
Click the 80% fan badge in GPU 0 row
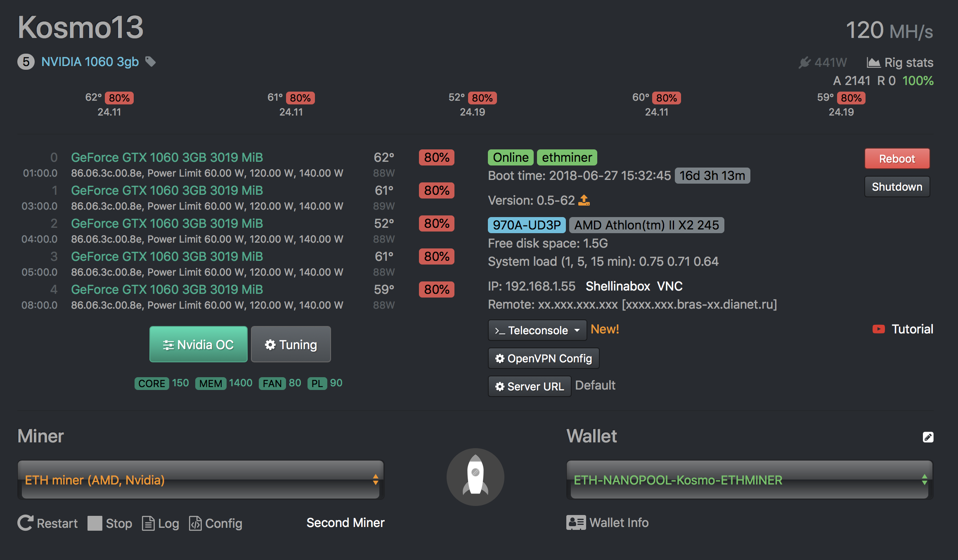[437, 157]
